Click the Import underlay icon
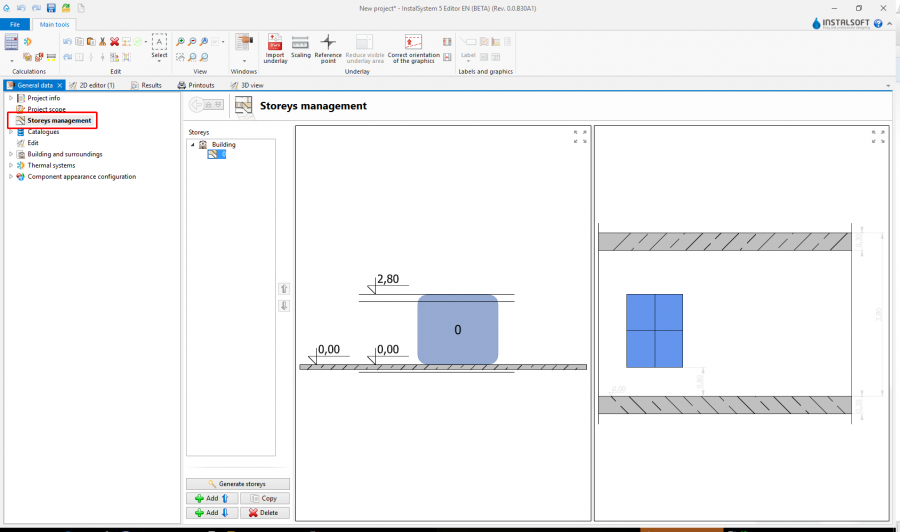The image size is (900, 532). pos(274,43)
